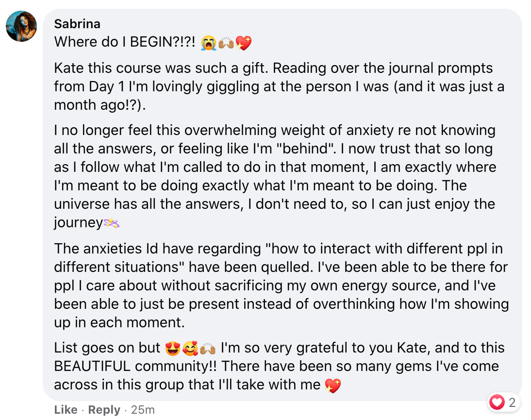This screenshot has height=420, width=531.
Task: Click the heart-eyes emoji after List goes on
Action: tap(172, 349)
